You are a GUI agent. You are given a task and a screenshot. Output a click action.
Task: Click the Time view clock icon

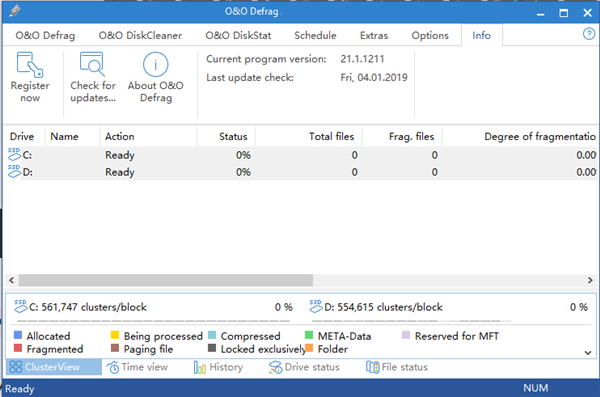[x=113, y=367]
